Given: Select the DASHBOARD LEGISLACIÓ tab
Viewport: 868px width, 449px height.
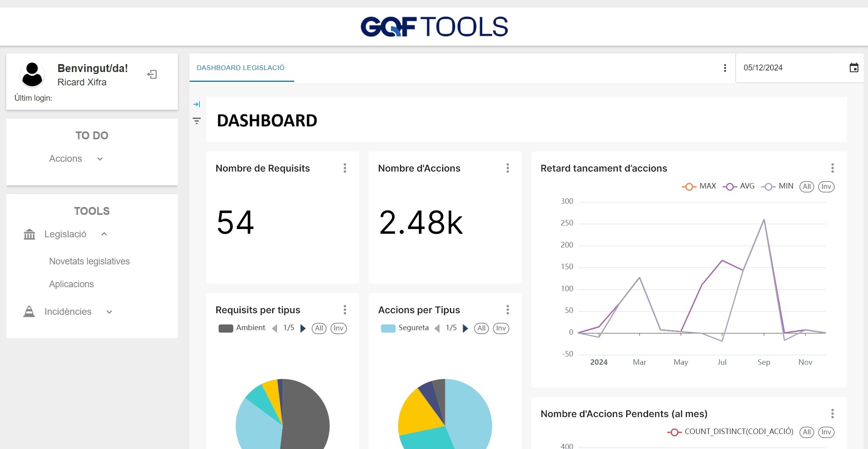Looking at the screenshot, I should [241, 68].
